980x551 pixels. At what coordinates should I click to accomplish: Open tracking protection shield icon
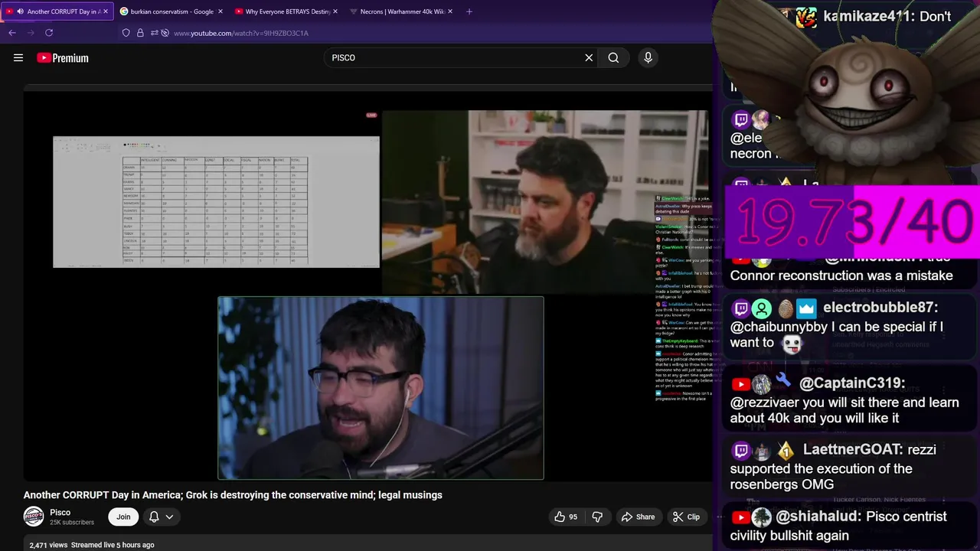(x=126, y=33)
